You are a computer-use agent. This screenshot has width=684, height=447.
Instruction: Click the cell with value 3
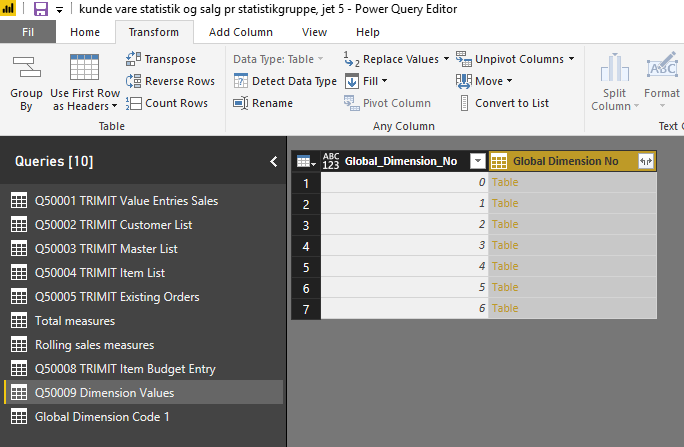(x=404, y=245)
